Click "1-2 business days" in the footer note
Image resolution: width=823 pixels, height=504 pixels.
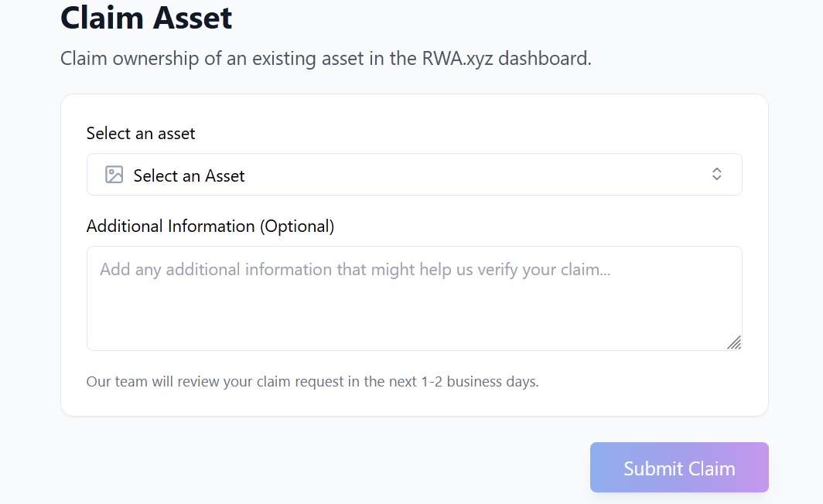(x=480, y=382)
